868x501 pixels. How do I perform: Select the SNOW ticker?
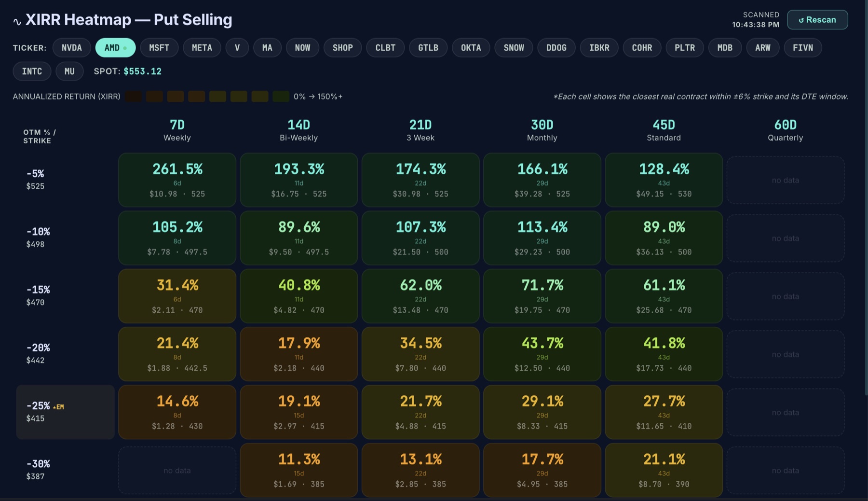coord(514,48)
